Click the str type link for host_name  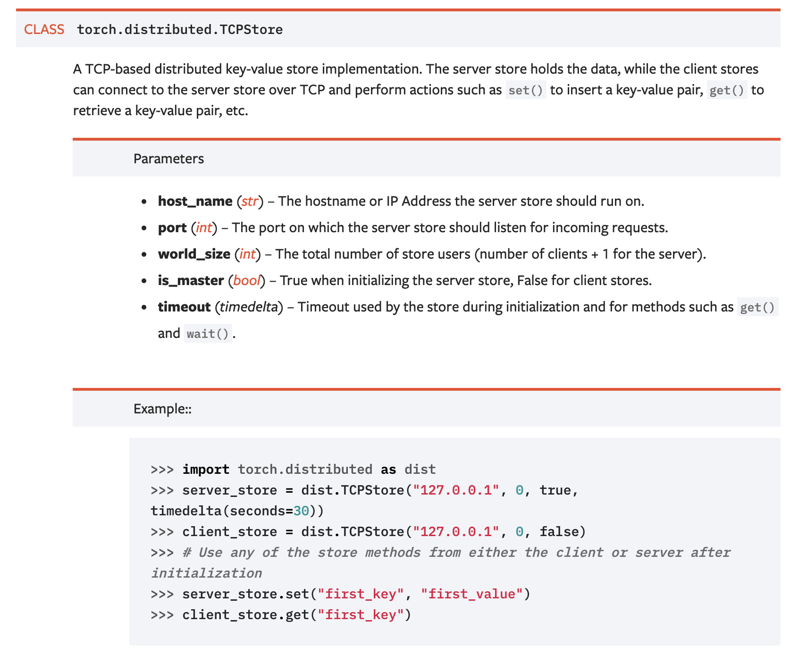click(250, 202)
